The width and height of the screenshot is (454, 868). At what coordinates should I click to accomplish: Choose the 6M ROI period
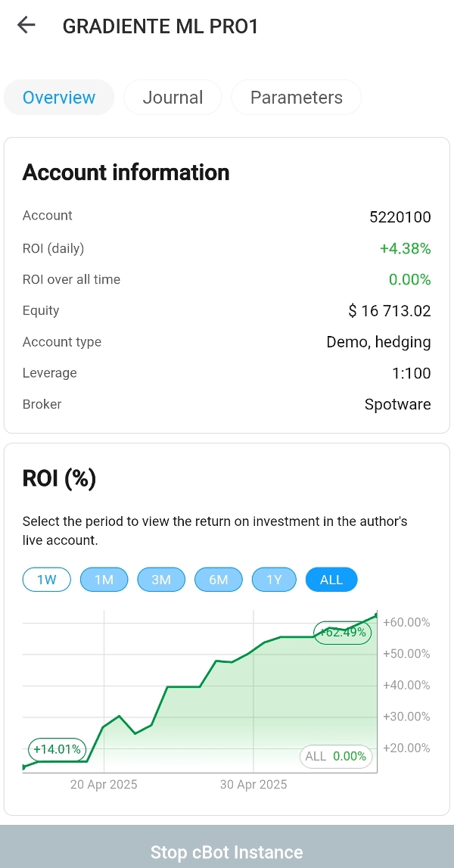pos(219,580)
